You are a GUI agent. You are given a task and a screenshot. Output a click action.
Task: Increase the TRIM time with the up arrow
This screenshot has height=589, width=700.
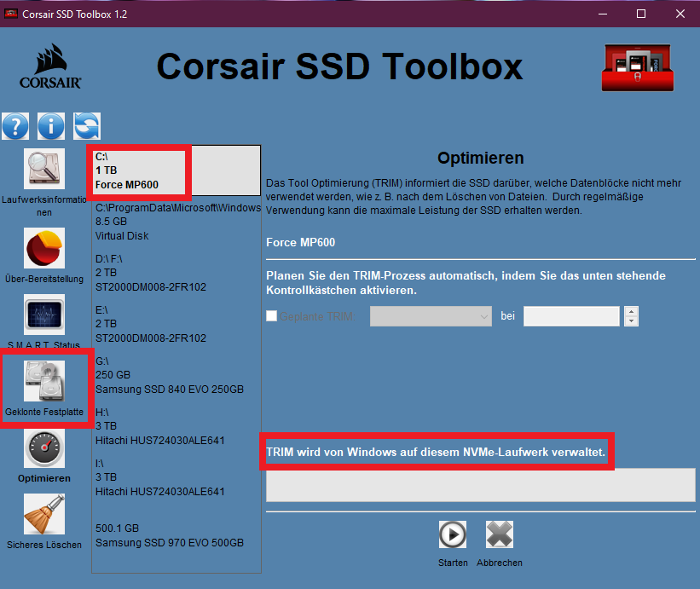pos(631,311)
